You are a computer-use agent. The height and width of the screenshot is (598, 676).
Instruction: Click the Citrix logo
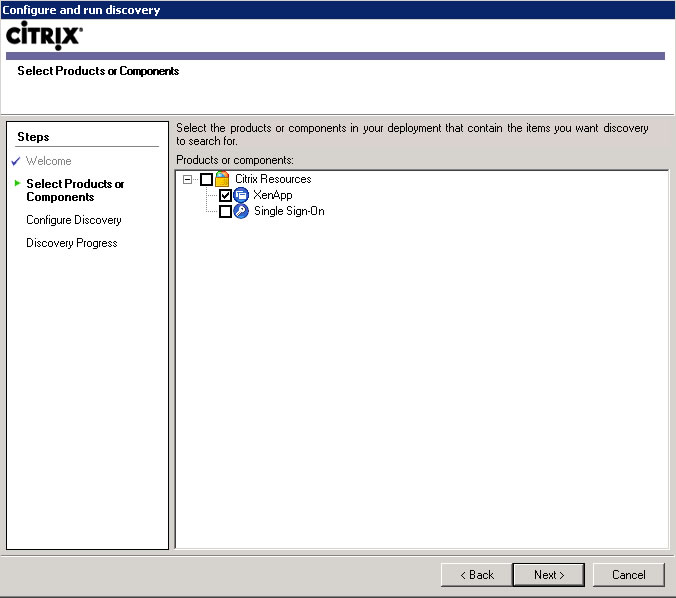(x=44, y=35)
